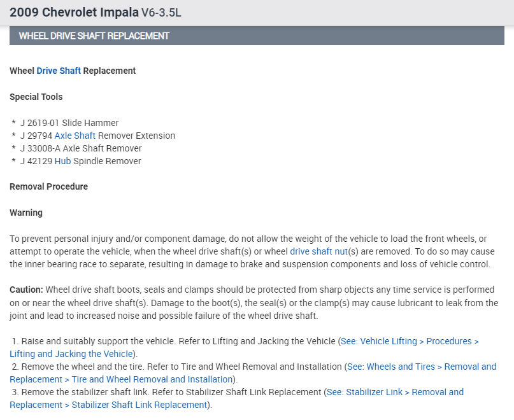Viewport: 514px width, 420px height.
Task: Follow the drive shaft nut link
Action: click(319, 251)
